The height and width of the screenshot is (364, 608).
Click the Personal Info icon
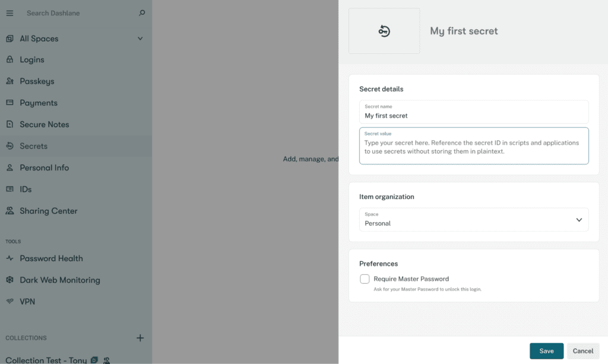[9, 167]
